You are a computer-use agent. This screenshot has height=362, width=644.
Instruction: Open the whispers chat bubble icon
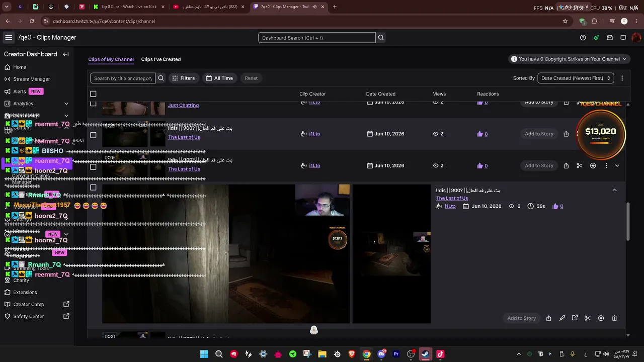click(623, 38)
